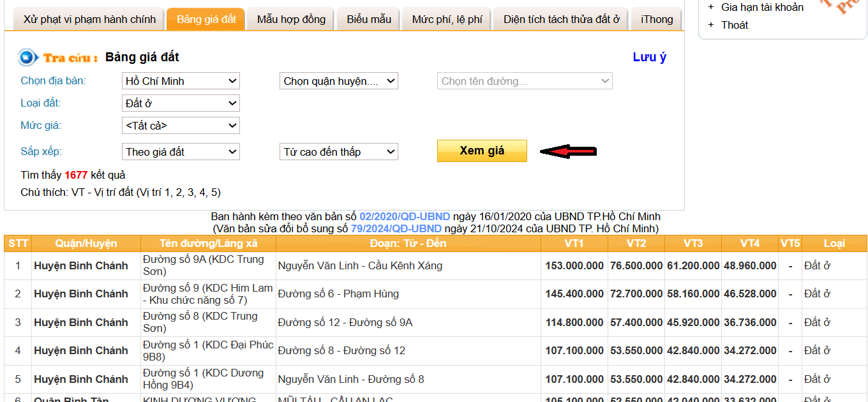Image resolution: width=868 pixels, height=402 pixels.
Task: Click the 57.400.000 VT2 price
Action: click(636, 322)
